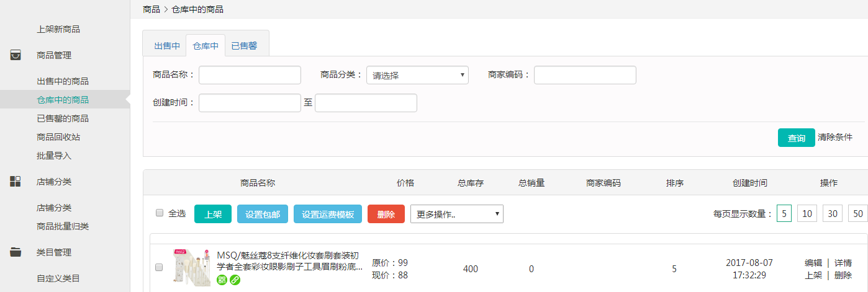868x292 pixels.
Task: Set page size to 30 items
Action: pos(832,214)
